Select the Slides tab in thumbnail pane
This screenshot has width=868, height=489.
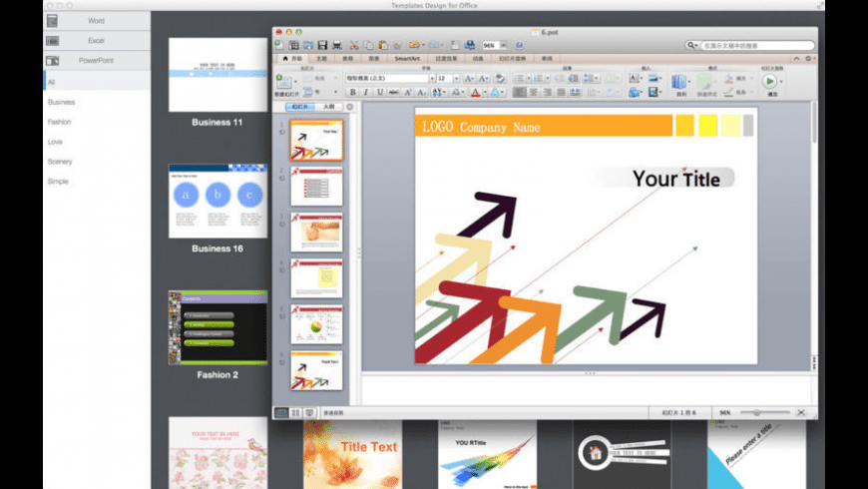(300, 107)
